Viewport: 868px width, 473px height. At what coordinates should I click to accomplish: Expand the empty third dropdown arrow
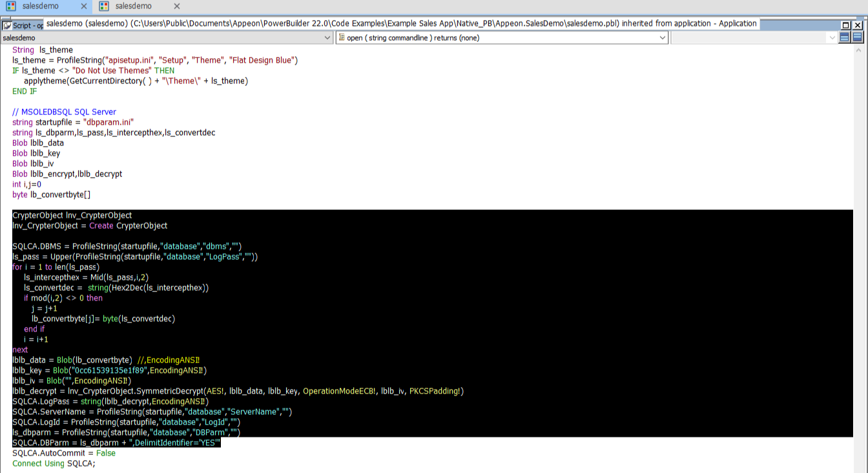coord(832,37)
